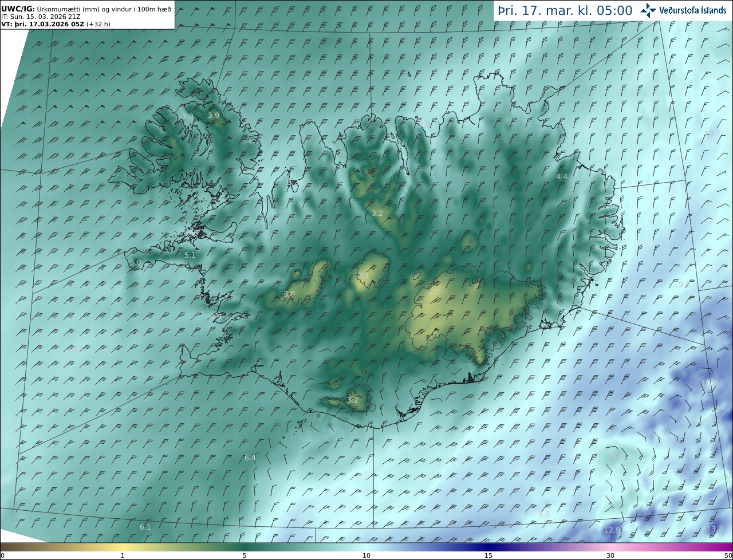Screen dimensions: 733x560
Task: Click the 5.1 value label
Action: click(190, 255)
